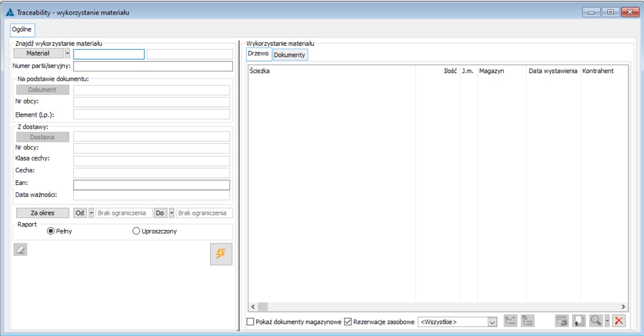Click the material code field beside Materiał
644x336 pixels.
(x=109, y=54)
